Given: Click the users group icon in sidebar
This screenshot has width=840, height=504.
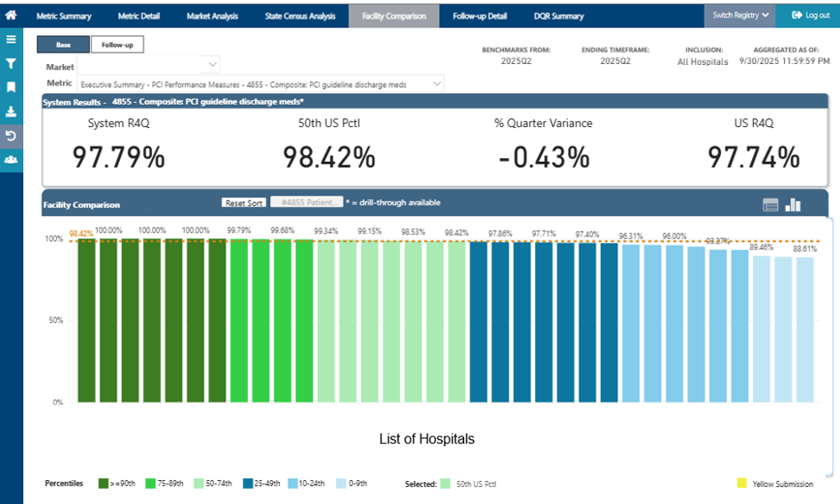Looking at the screenshot, I should coord(11,160).
